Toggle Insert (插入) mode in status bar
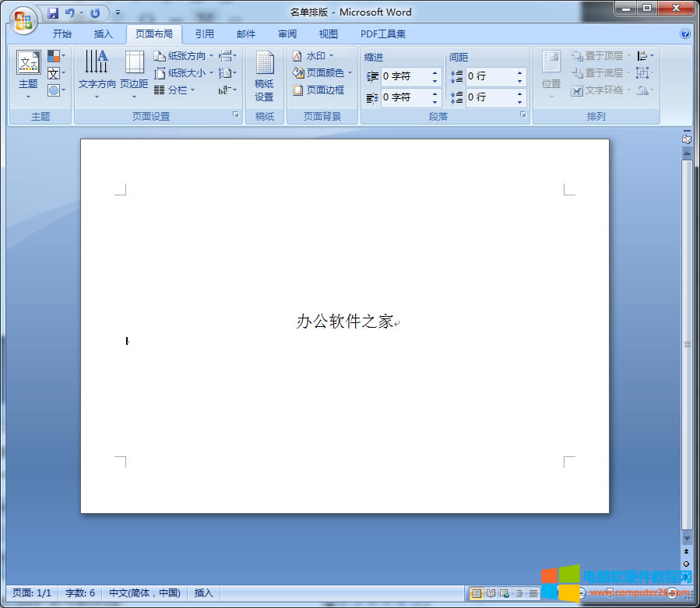The width and height of the screenshot is (700, 608). point(203,593)
